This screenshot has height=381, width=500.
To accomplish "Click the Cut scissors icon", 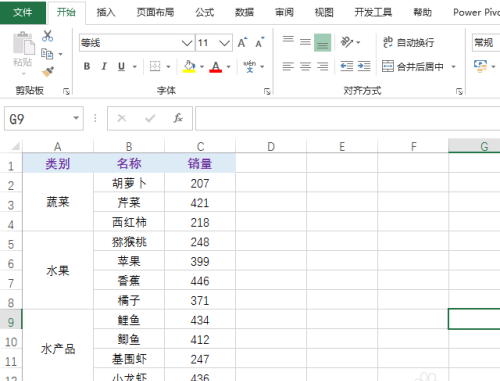I will pos(47,36).
